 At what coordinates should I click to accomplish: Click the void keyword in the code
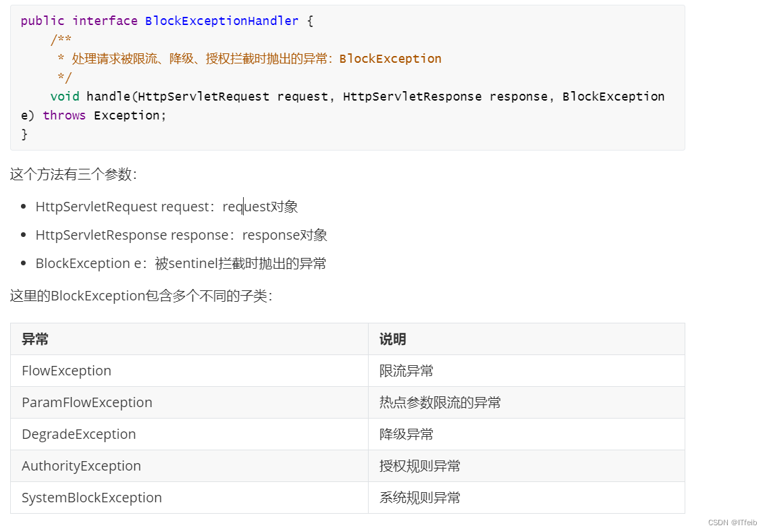[x=64, y=97]
